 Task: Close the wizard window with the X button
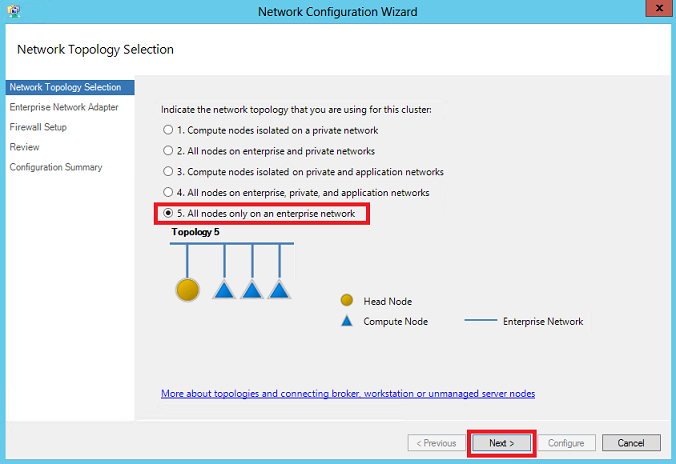pos(659,8)
